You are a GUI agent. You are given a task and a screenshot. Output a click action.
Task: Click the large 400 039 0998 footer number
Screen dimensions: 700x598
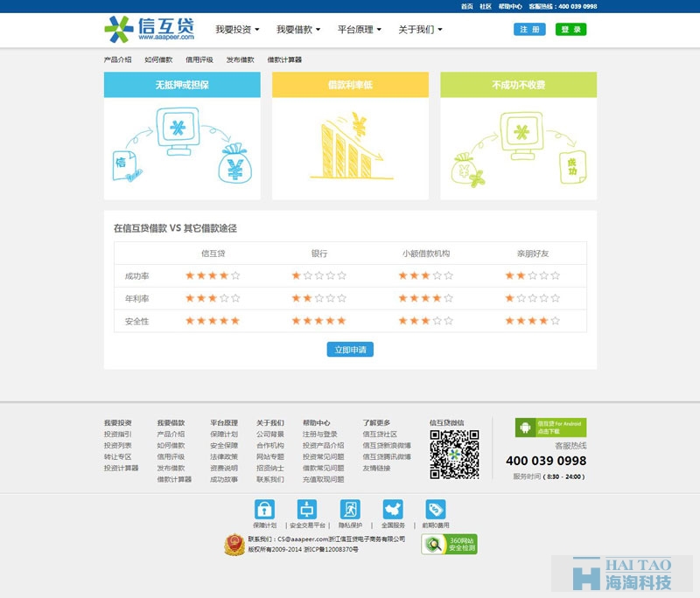coord(546,461)
